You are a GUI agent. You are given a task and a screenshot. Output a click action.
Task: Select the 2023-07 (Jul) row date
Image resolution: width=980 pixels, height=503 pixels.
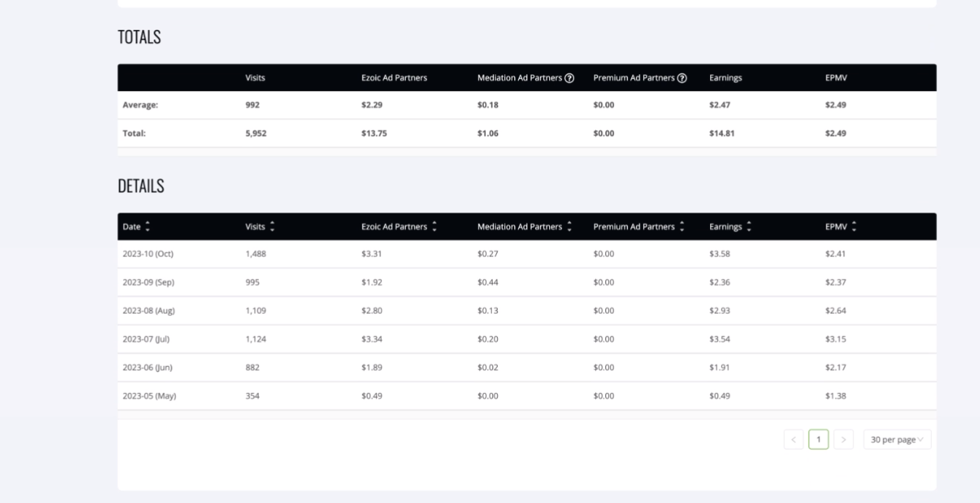click(x=146, y=339)
